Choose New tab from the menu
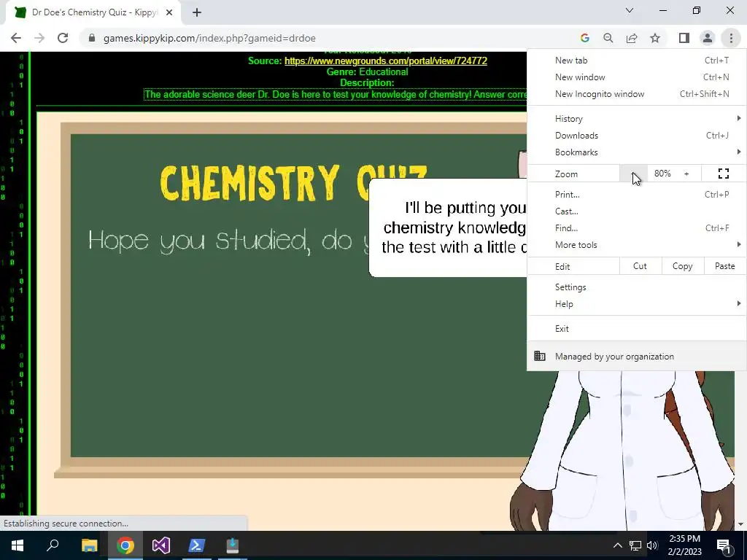 636,61
